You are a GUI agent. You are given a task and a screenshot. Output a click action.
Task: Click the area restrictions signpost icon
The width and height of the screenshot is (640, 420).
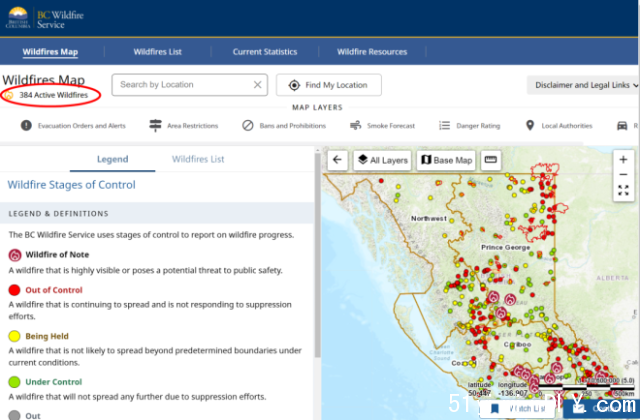(x=155, y=126)
